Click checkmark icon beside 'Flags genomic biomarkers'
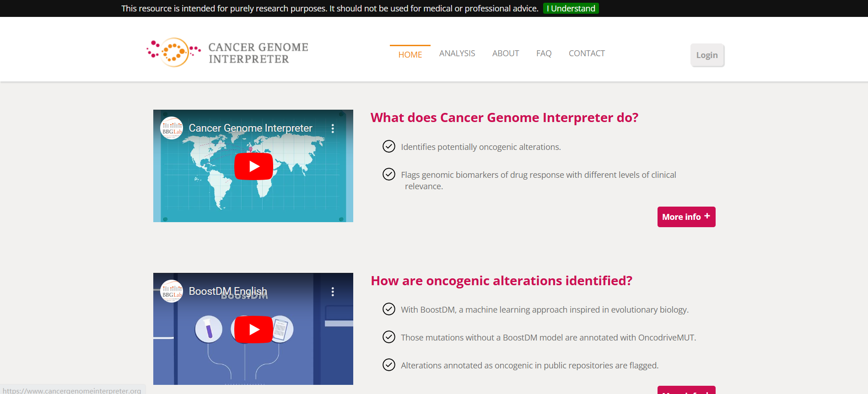This screenshot has height=394, width=868. [389, 174]
